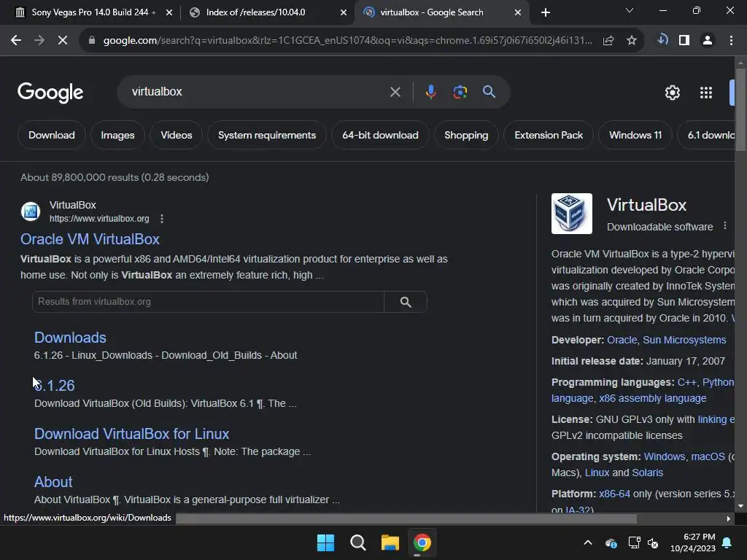Go back using the browser back arrow

coord(16,41)
